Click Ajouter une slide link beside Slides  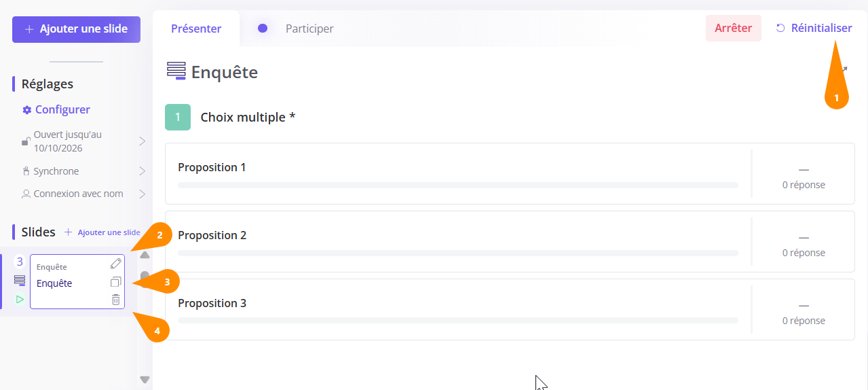pyautogui.click(x=102, y=232)
